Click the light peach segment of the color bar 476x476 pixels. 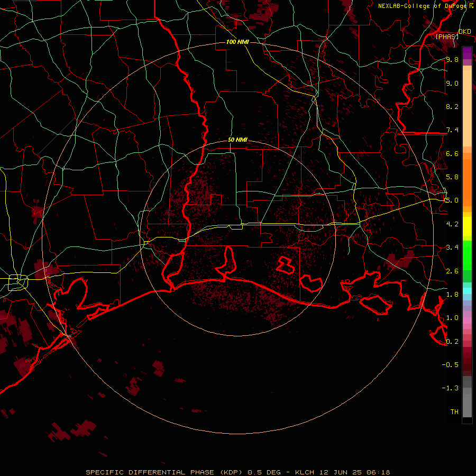[467, 108]
